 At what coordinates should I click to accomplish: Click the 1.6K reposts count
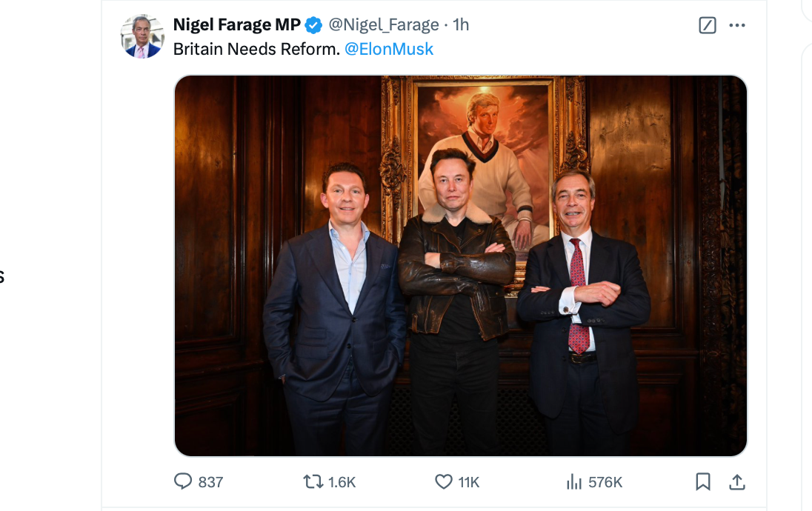(342, 482)
